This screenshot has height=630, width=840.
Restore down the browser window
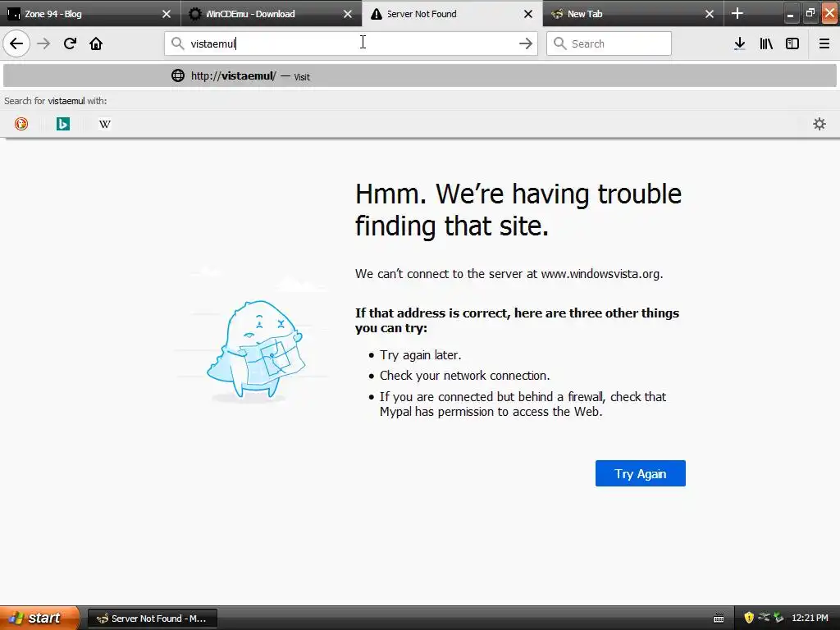point(810,13)
